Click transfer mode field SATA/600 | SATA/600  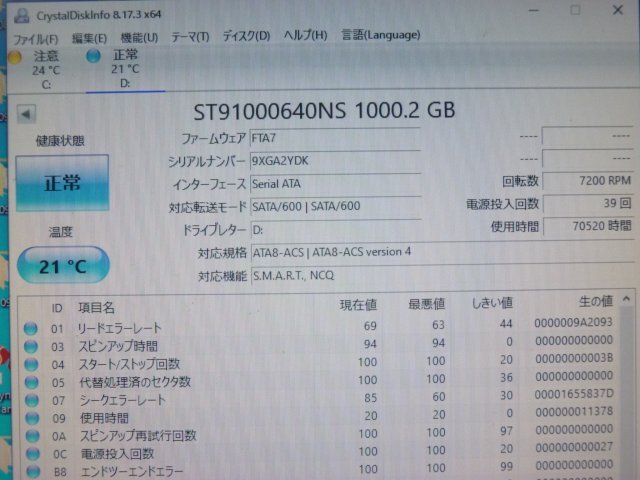(x=335, y=207)
